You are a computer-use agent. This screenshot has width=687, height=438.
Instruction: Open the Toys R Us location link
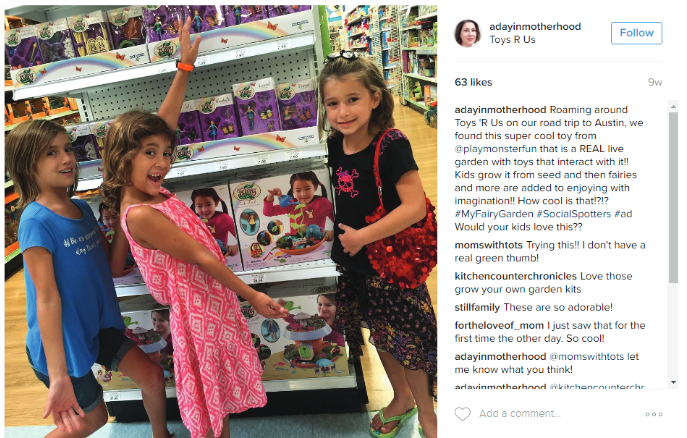pyautogui.click(x=512, y=40)
